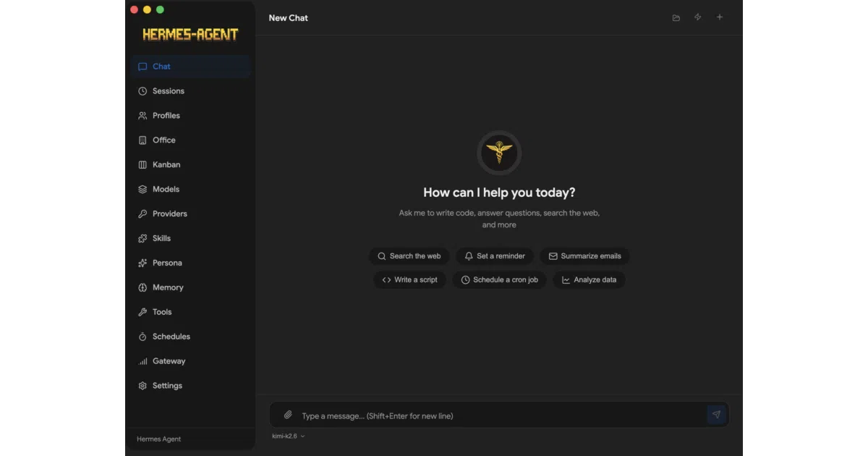Click the Persona sparkle icon
The width and height of the screenshot is (868, 456).
(142, 263)
